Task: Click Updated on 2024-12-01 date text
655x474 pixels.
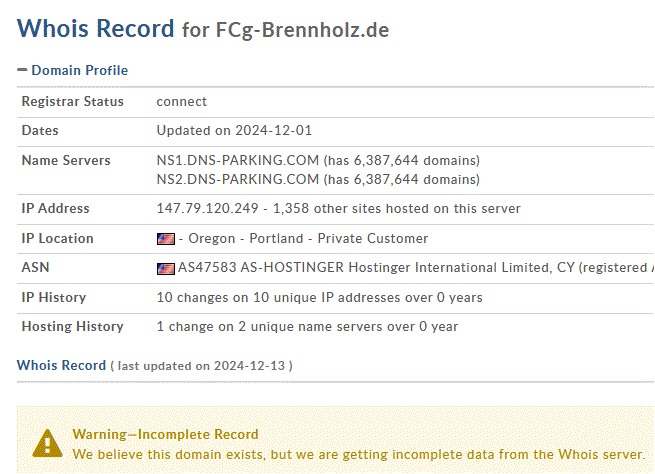Action: point(234,131)
